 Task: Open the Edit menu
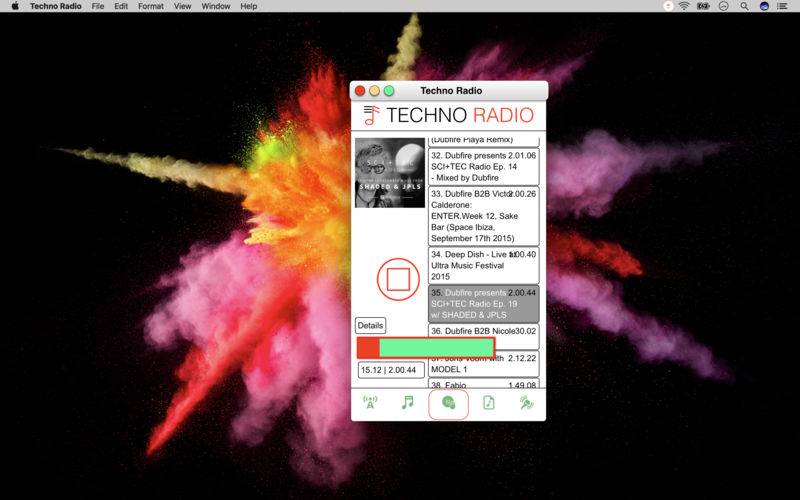[x=121, y=6]
